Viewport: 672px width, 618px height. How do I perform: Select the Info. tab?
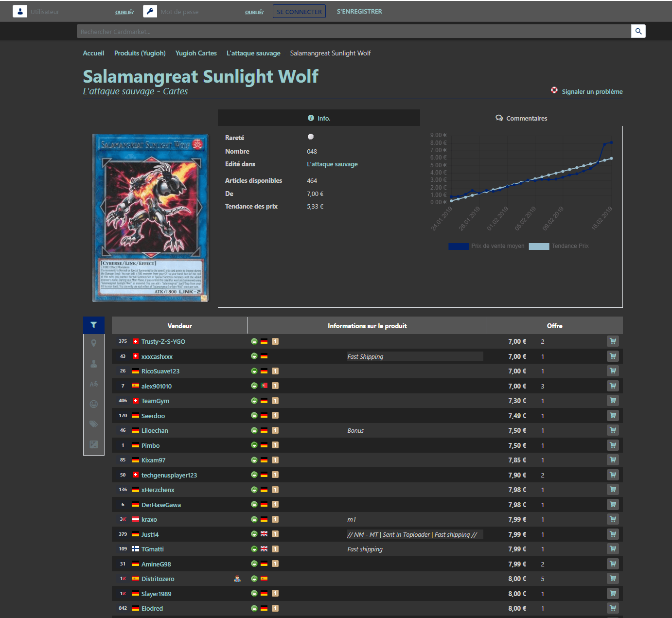click(319, 118)
